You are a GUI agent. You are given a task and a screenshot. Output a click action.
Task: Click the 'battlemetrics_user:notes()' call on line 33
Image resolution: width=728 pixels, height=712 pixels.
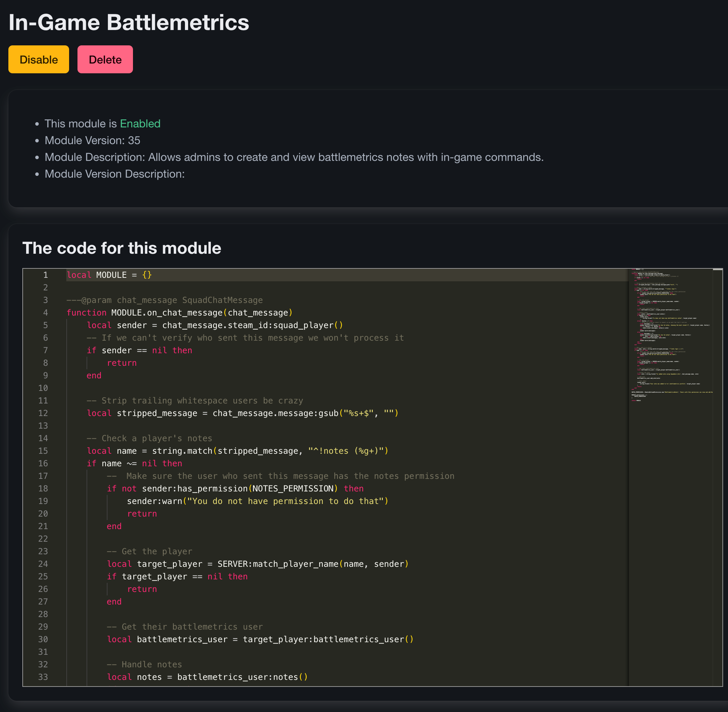point(242,677)
